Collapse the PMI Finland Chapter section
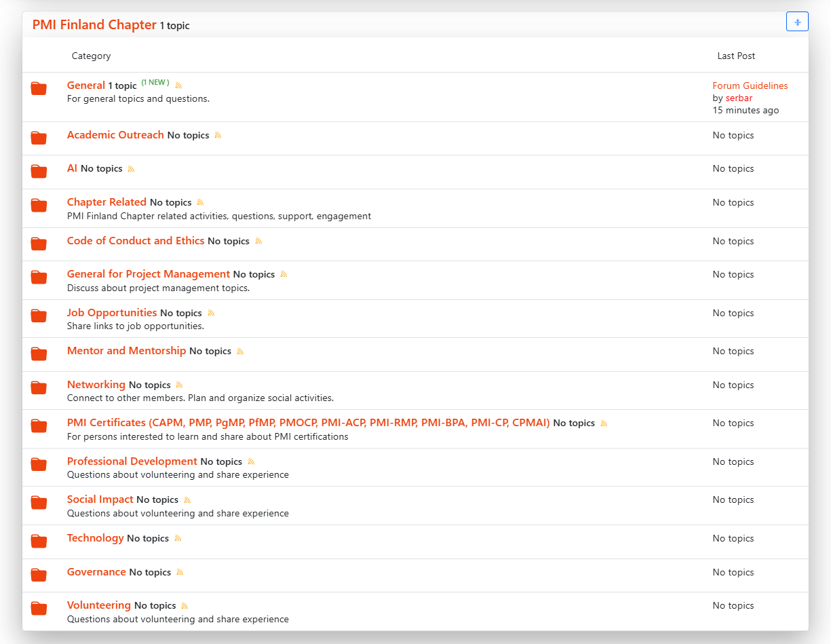The width and height of the screenshot is (831, 644). click(x=797, y=22)
